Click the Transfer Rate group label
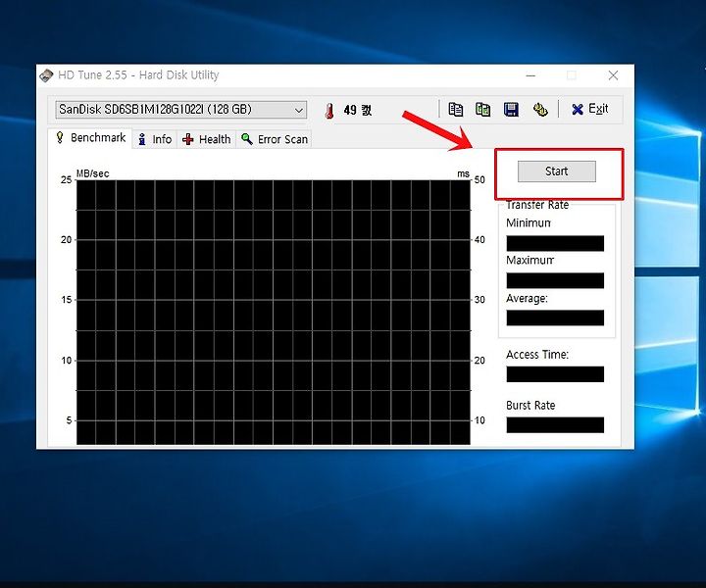Image resolution: width=706 pixels, height=588 pixels. click(x=537, y=205)
